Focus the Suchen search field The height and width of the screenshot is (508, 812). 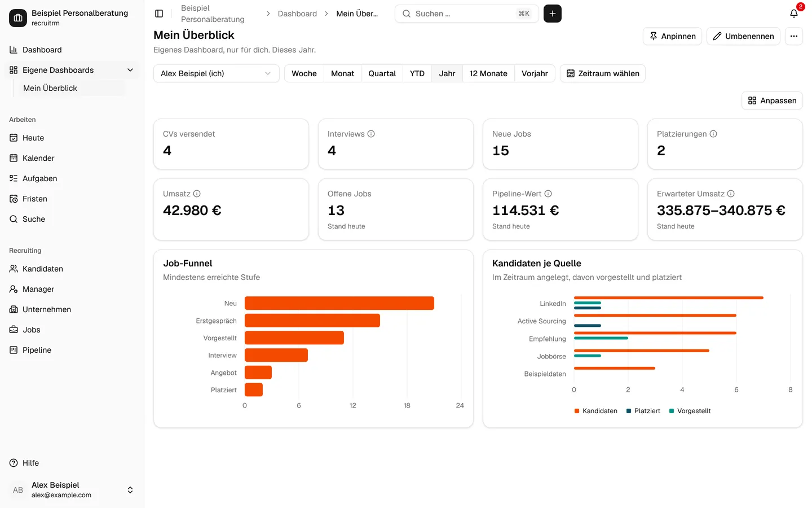tap(467, 14)
